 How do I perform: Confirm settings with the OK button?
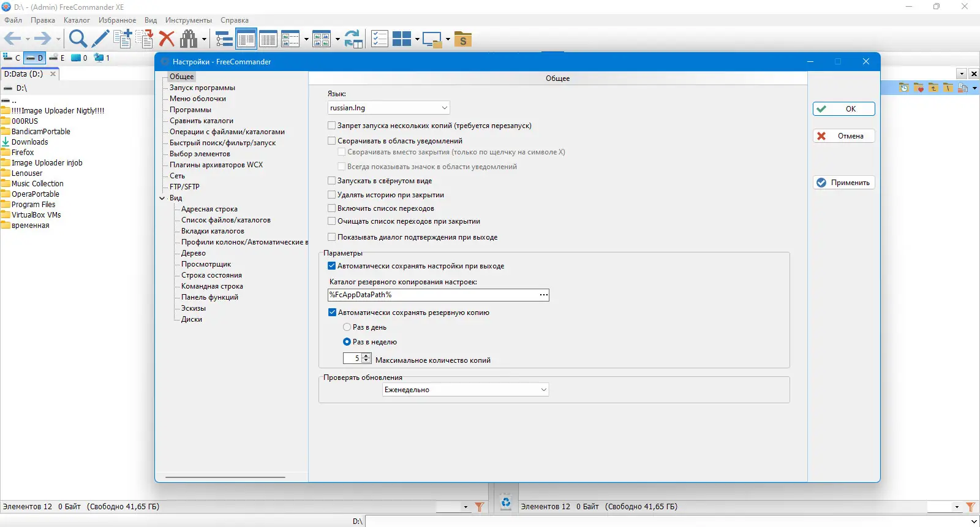(x=844, y=109)
